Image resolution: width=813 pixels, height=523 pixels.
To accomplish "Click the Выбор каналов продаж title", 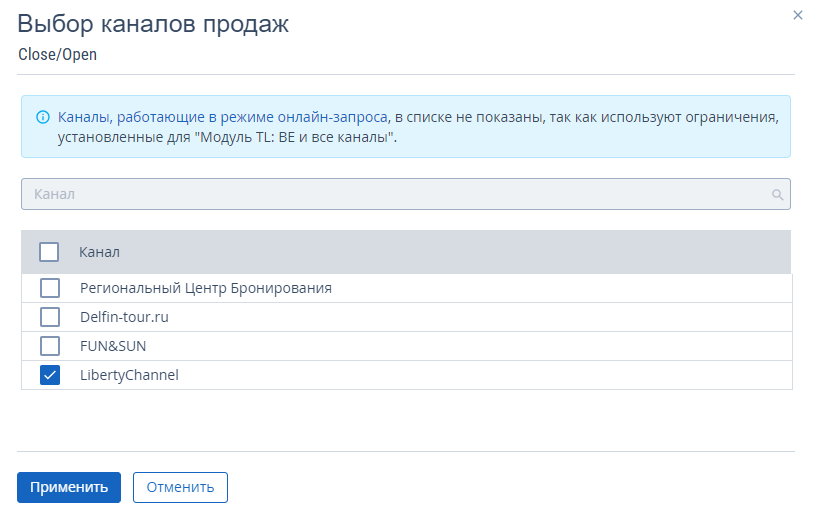I will click(x=153, y=25).
